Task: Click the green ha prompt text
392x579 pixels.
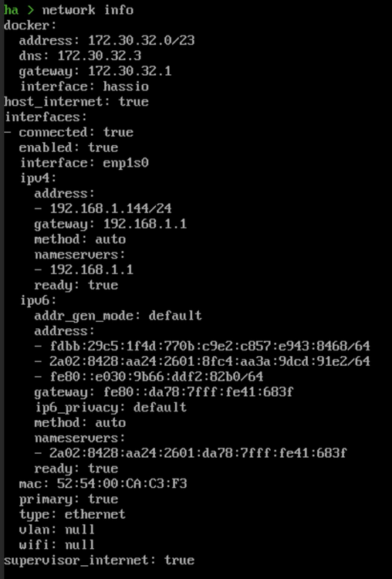Action: pos(11,10)
